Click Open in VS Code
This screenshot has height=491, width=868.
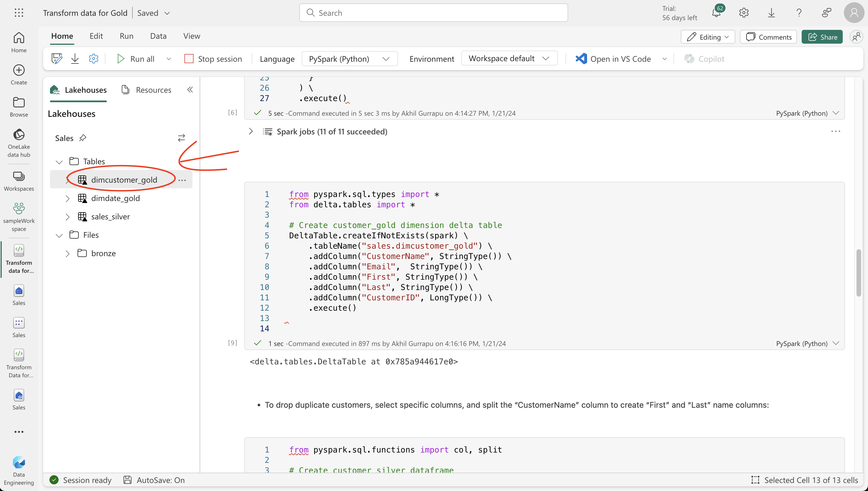[613, 59]
